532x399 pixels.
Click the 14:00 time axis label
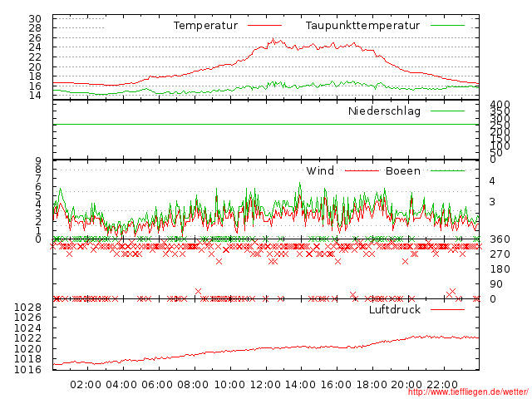click(300, 385)
